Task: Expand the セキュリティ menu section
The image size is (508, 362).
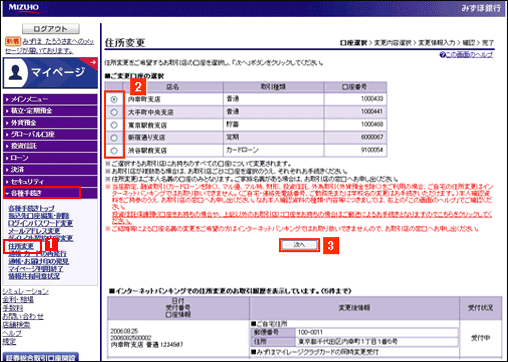Action: (50, 182)
